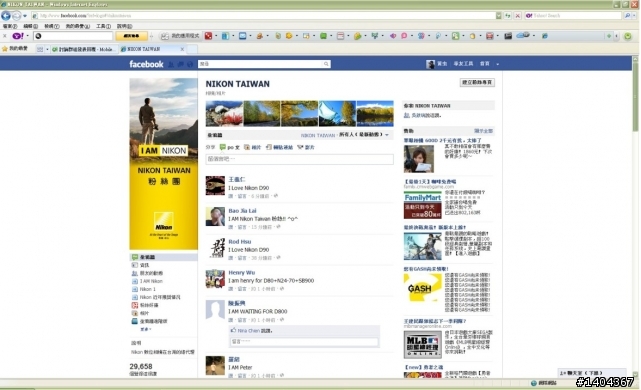Click the wall status text box
Screen dimensions: 641x390
(x=299, y=159)
